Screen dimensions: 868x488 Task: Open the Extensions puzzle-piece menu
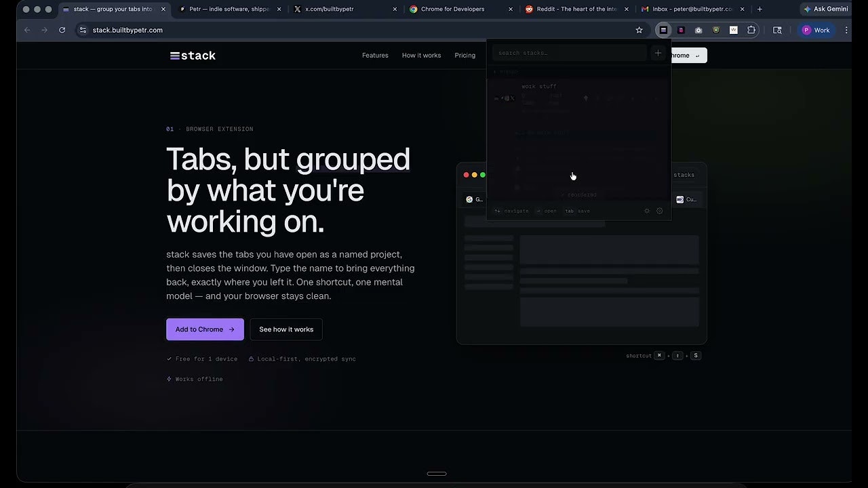[x=751, y=30]
